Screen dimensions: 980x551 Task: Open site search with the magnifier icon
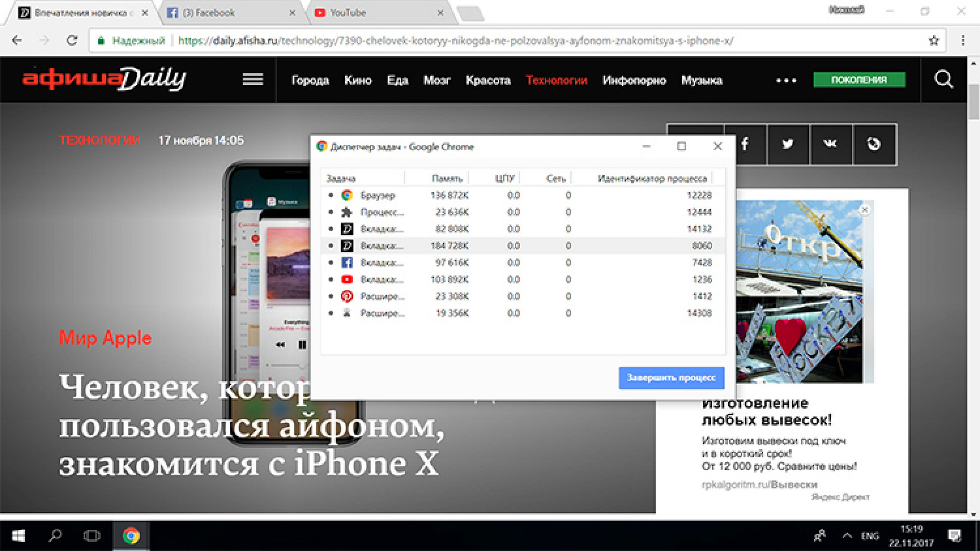pyautogui.click(x=943, y=79)
